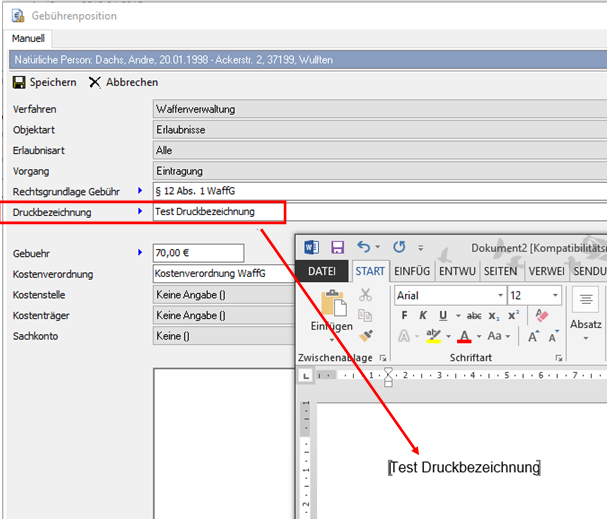Toggle bold formatting (F)

pos(405,315)
